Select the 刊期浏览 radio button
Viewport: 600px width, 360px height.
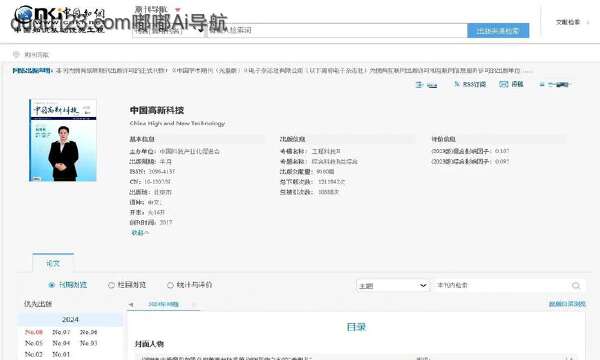52,285
